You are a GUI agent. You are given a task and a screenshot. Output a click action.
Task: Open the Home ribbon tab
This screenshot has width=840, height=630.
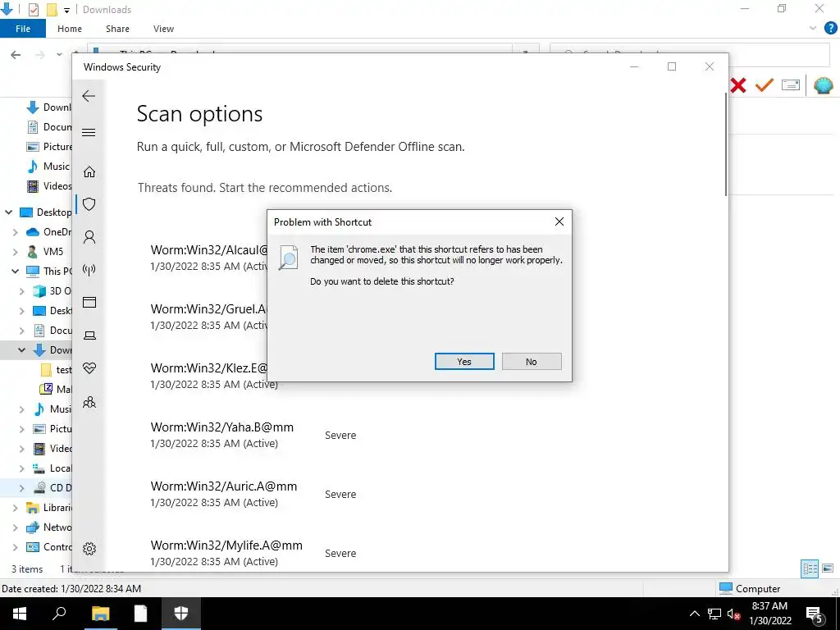pyautogui.click(x=70, y=29)
